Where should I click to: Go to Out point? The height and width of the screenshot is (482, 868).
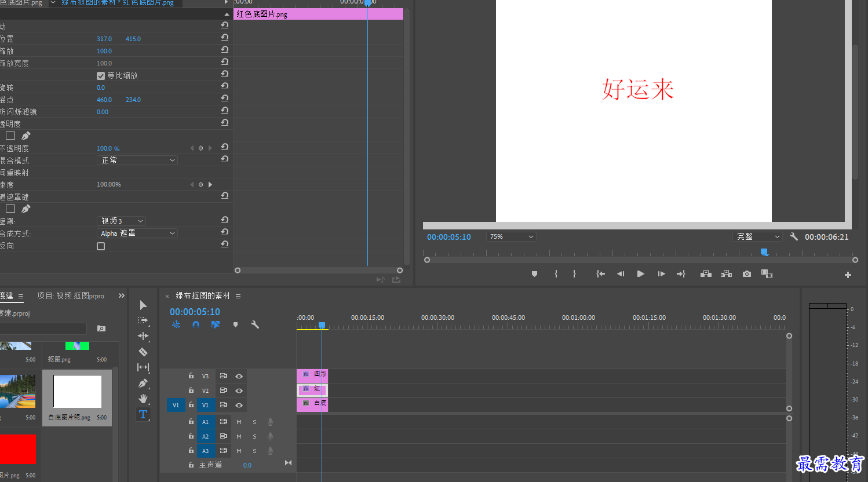pos(681,274)
